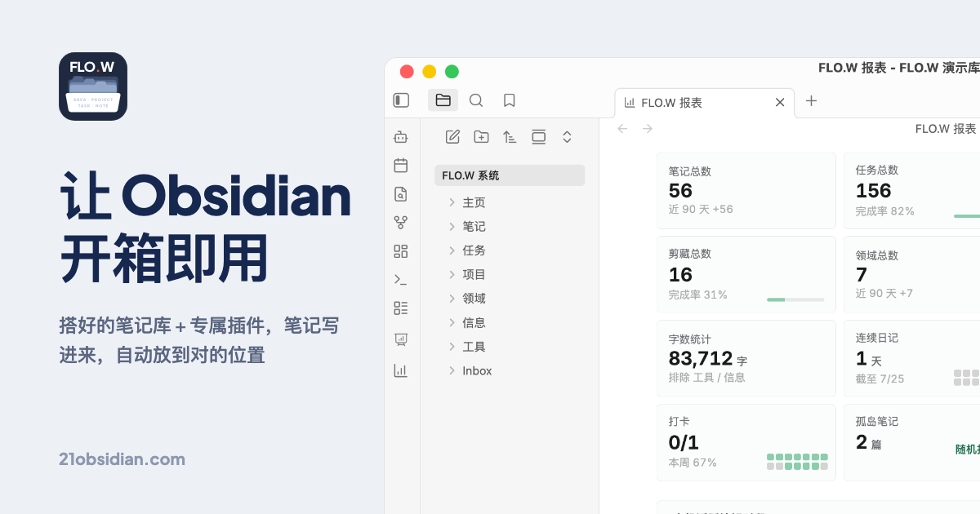Click the 领域总数 value 7
Screen dimensions: 980x514
pyautogui.click(x=862, y=275)
